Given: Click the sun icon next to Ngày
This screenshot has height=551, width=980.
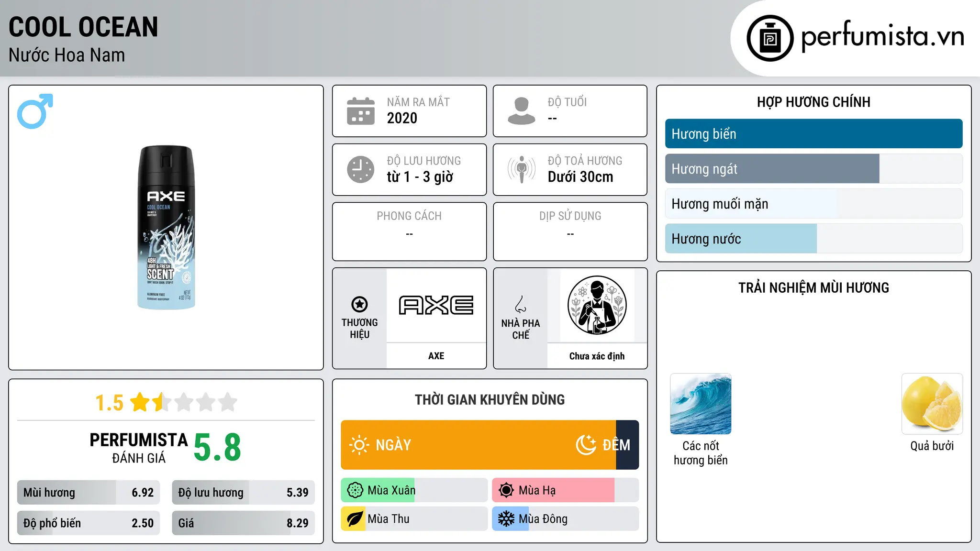Looking at the screenshot, I should pos(359,445).
